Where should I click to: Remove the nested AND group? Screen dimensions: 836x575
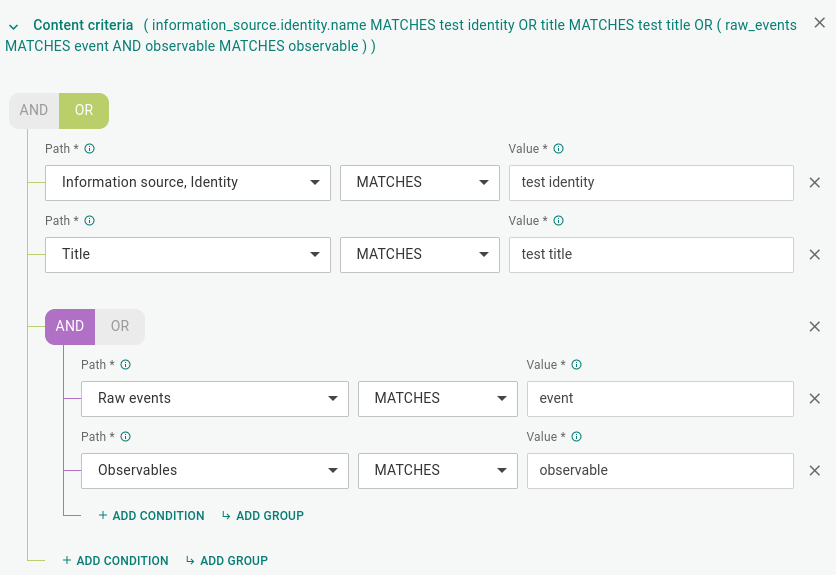(814, 327)
